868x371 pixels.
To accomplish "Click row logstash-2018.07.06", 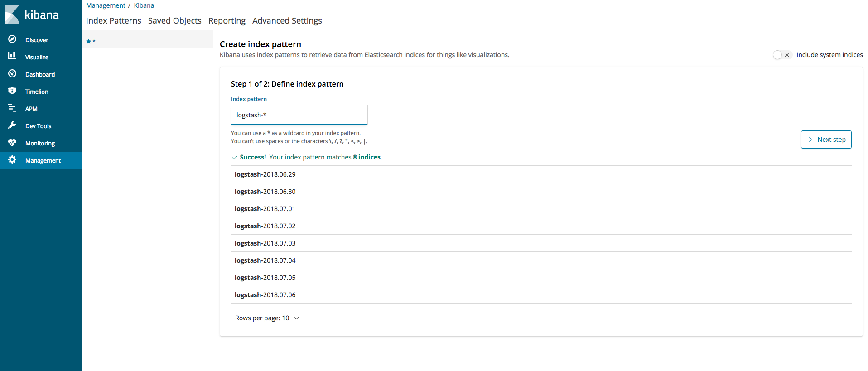I will [x=541, y=295].
